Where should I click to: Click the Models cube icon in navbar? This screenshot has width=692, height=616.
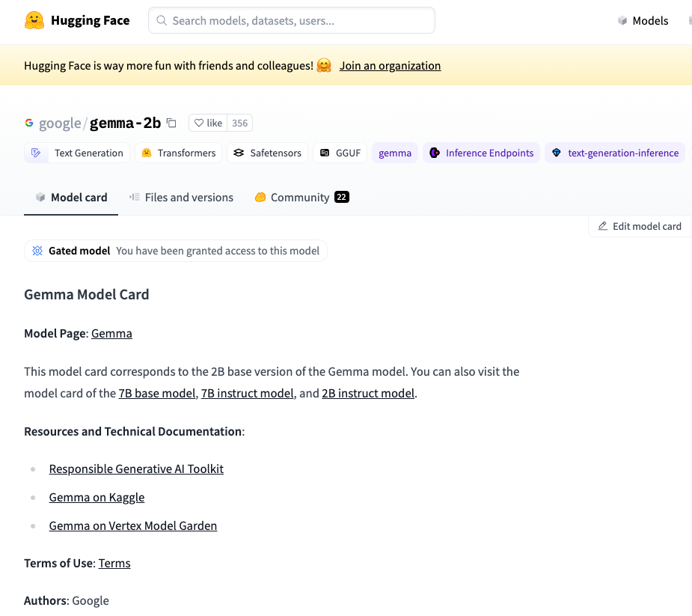[x=622, y=21]
